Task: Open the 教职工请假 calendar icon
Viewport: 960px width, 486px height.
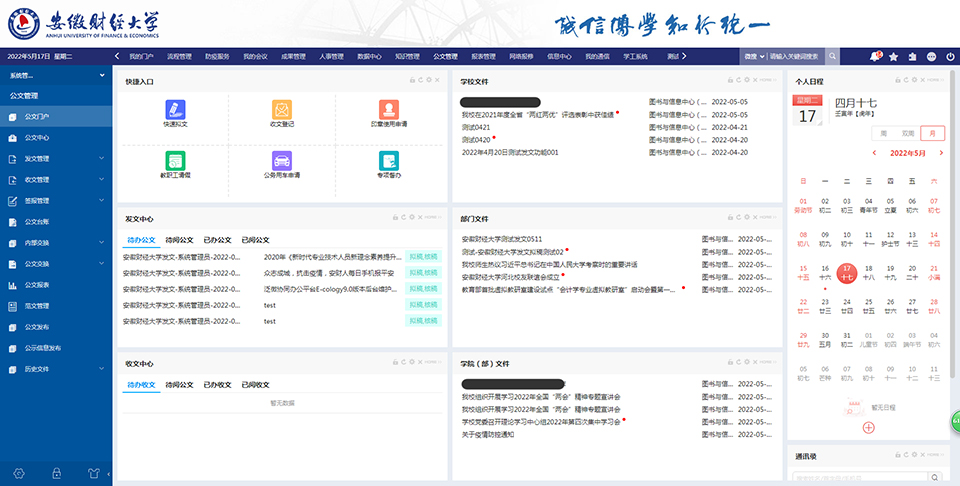Action: pos(175,161)
